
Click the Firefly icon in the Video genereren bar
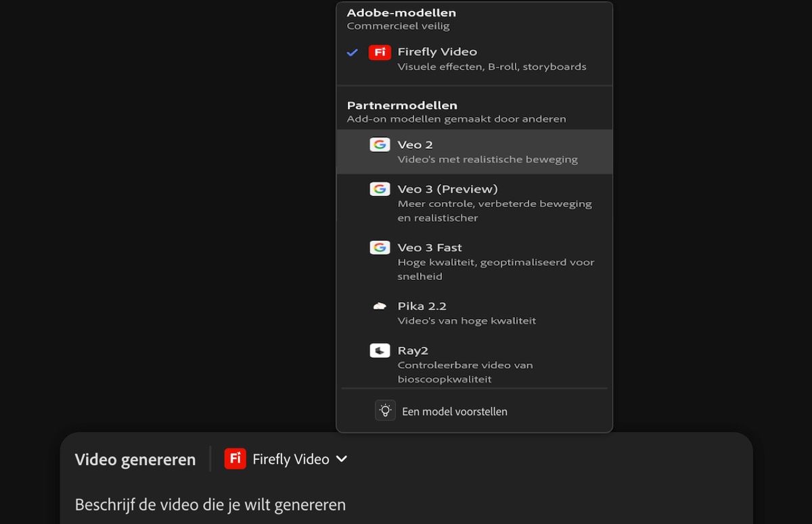point(234,458)
